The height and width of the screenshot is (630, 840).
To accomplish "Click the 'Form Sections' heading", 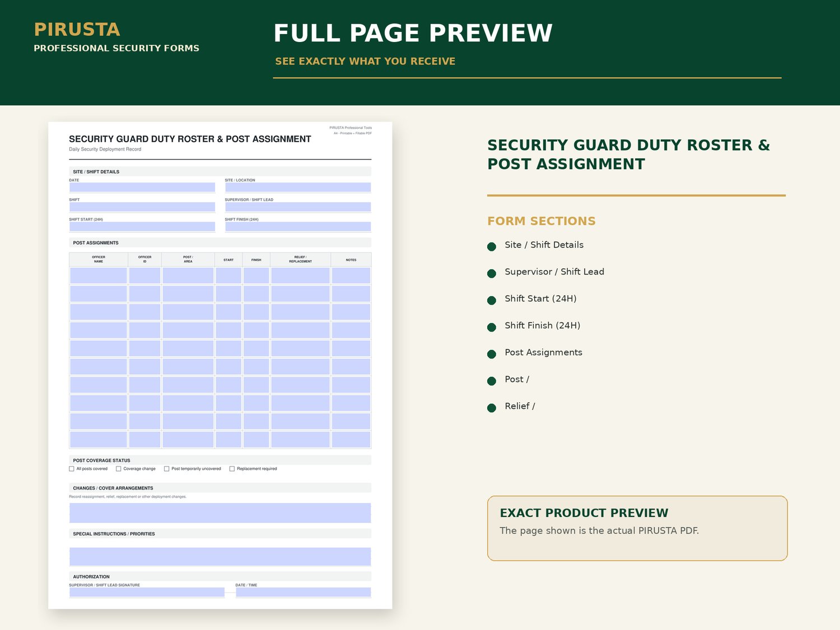I will [542, 221].
